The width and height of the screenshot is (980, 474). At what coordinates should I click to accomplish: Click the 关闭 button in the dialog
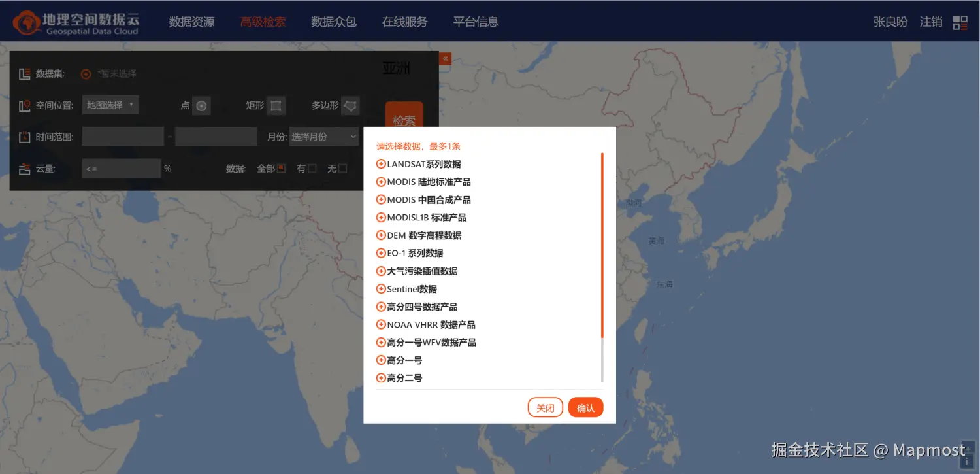coord(546,407)
